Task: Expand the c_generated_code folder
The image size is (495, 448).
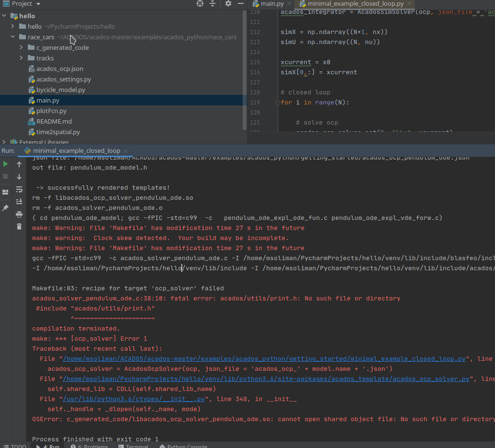Action: [x=21, y=47]
